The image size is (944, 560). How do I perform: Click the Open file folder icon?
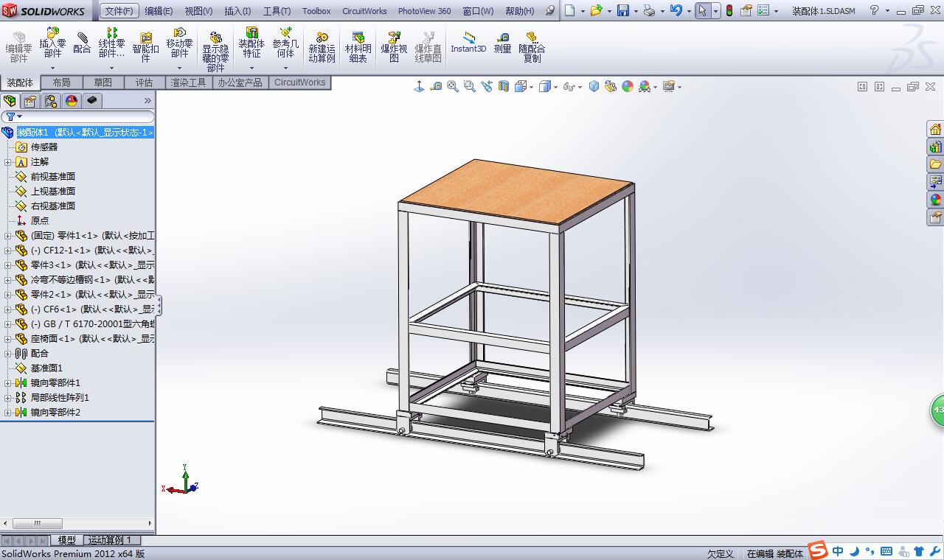coord(596,10)
